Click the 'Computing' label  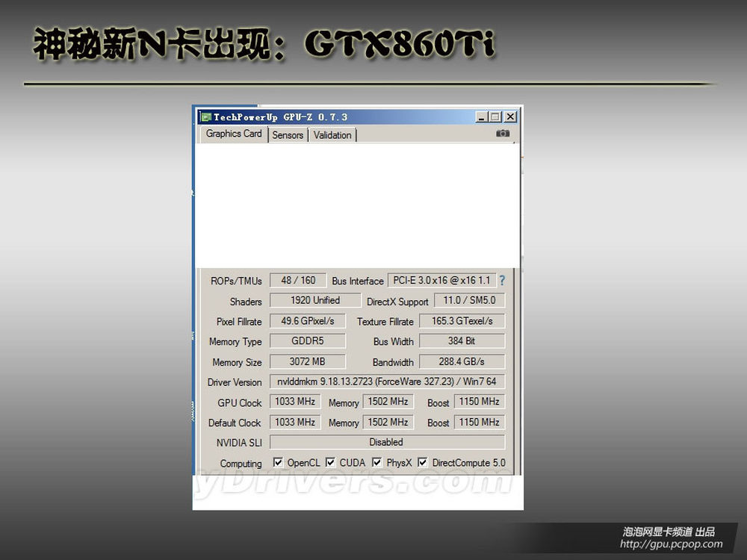click(x=241, y=464)
